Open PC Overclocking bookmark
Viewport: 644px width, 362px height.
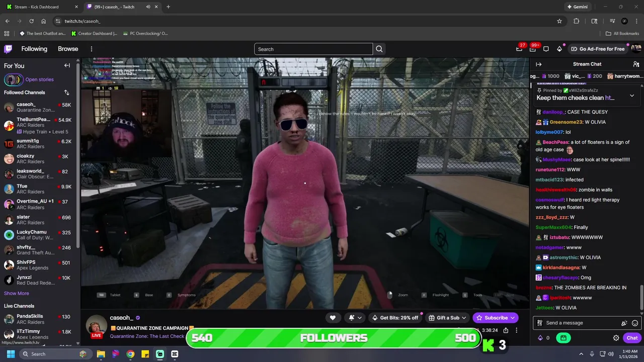click(145, 34)
